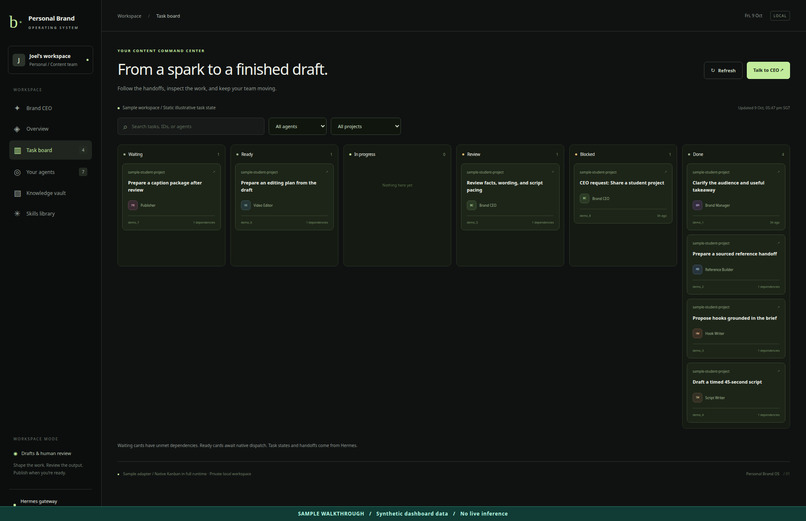Open 'Propose hooks grounded in the brief' card
Image resolution: width=806 pixels, height=521 pixels.
(x=736, y=329)
